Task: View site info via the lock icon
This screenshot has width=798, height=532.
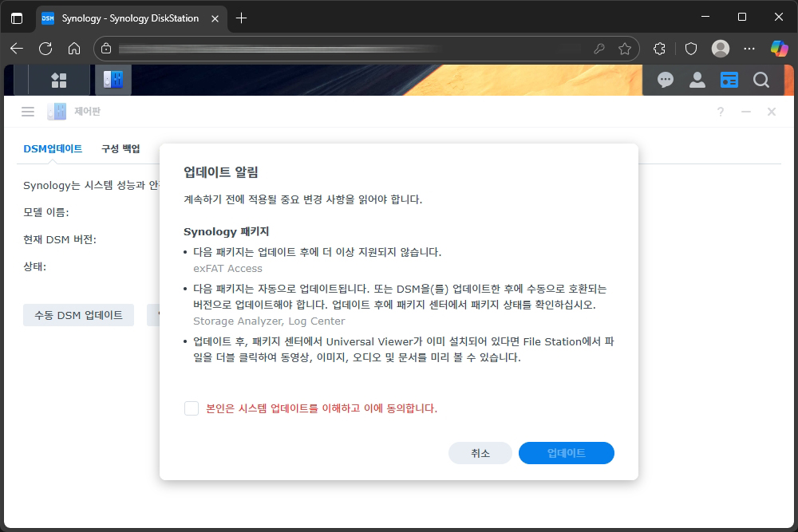Action: 106,49
